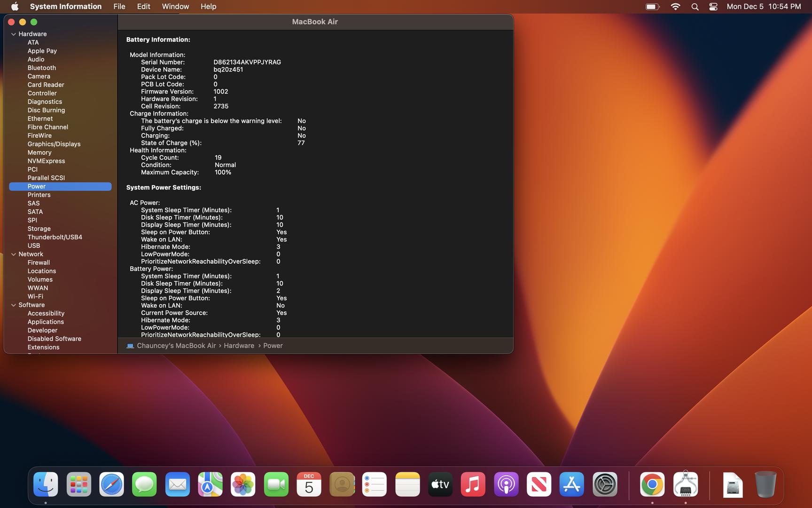Open Notes app in the Dock
The height and width of the screenshot is (508, 812).
coord(407,484)
